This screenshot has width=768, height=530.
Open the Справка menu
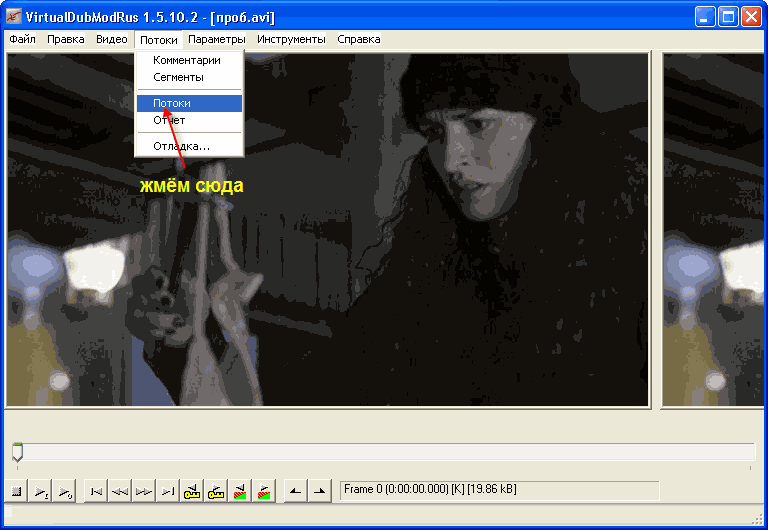tap(359, 39)
